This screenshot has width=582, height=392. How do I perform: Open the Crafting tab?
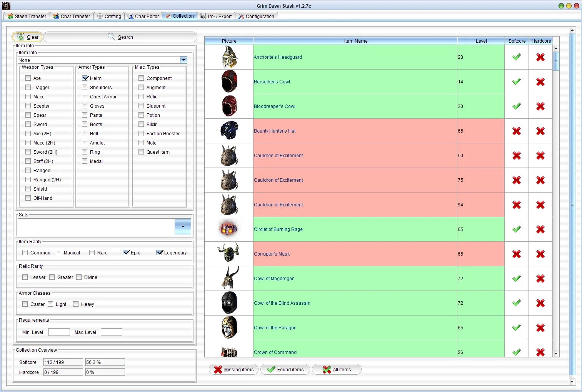pos(109,16)
